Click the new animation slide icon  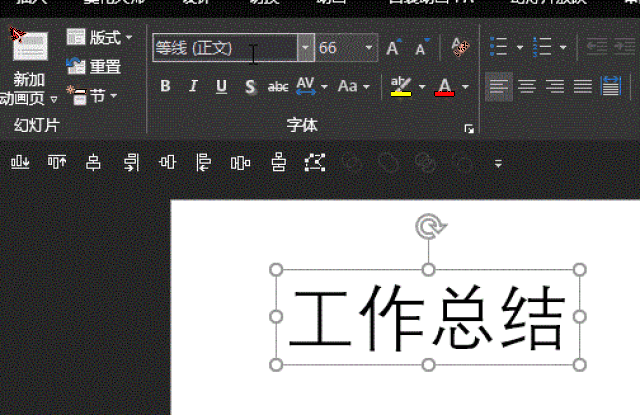click(29, 45)
